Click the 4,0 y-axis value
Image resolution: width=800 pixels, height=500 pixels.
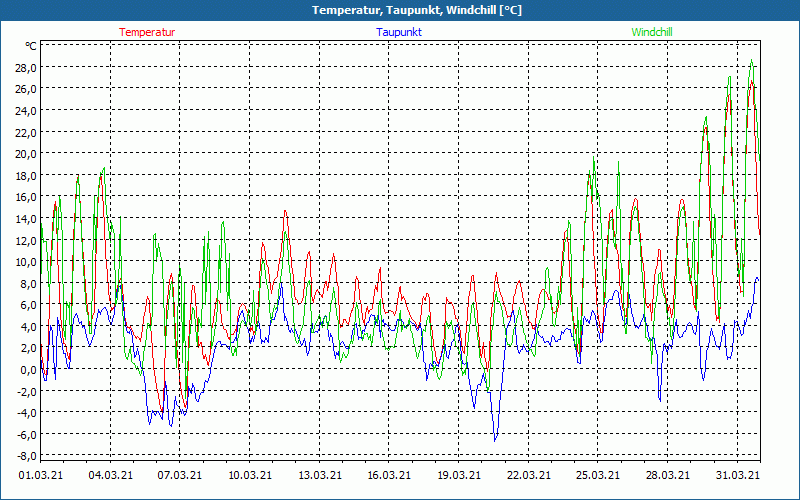tap(29, 327)
